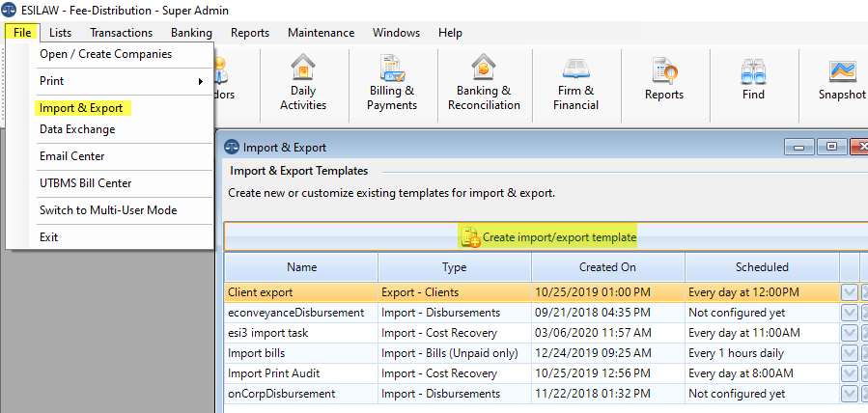Open Banking & Reconciliation toolbar icon

[x=484, y=83]
